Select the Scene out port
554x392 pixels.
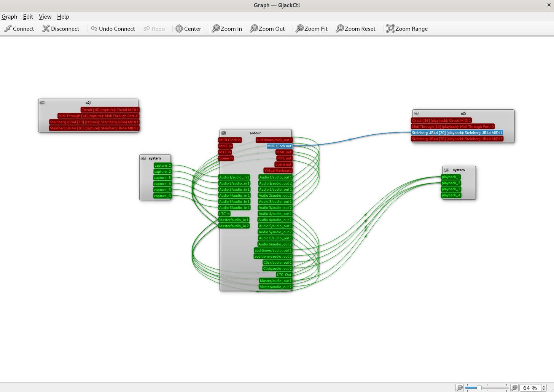(x=283, y=164)
